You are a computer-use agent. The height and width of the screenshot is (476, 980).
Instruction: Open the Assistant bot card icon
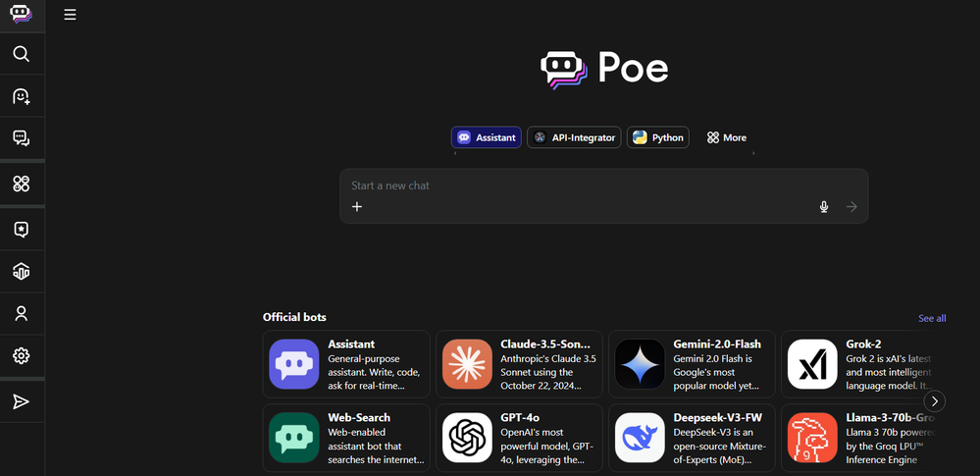coord(293,364)
